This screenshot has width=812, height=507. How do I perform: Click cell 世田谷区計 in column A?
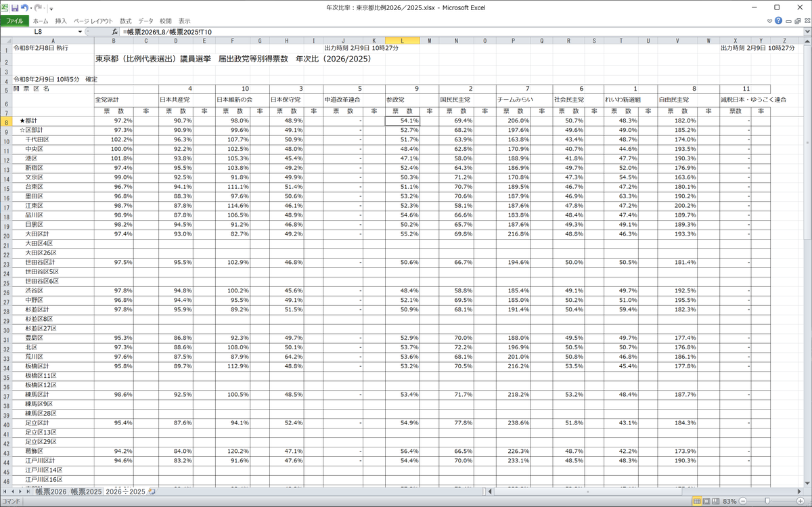click(x=53, y=262)
